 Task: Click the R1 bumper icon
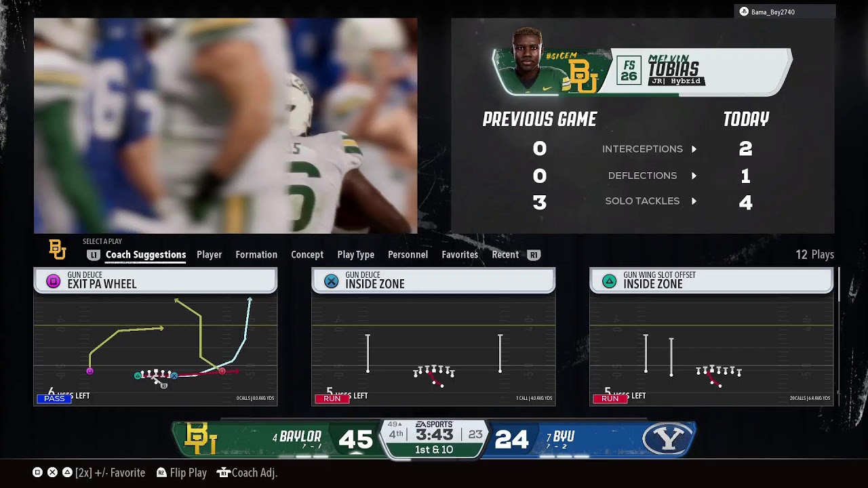pos(534,255)
